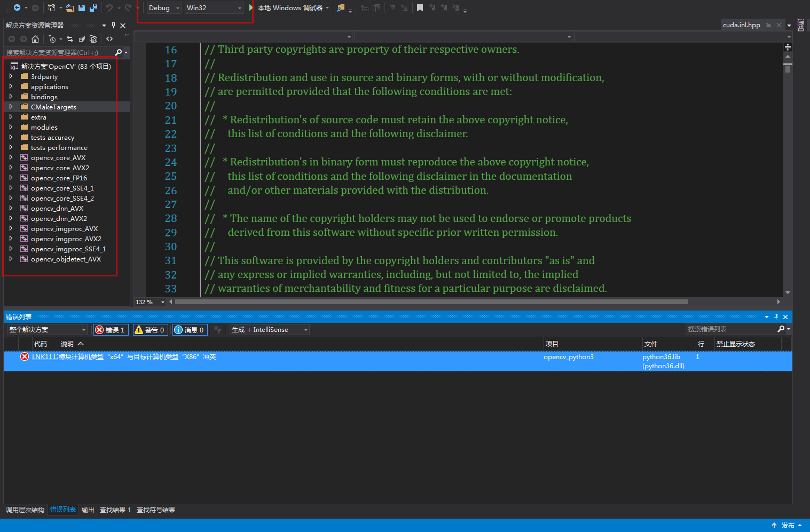Click sync with active document icon
Screen dimensions: 810x532
pyautogui.click(x=70, y=39)
